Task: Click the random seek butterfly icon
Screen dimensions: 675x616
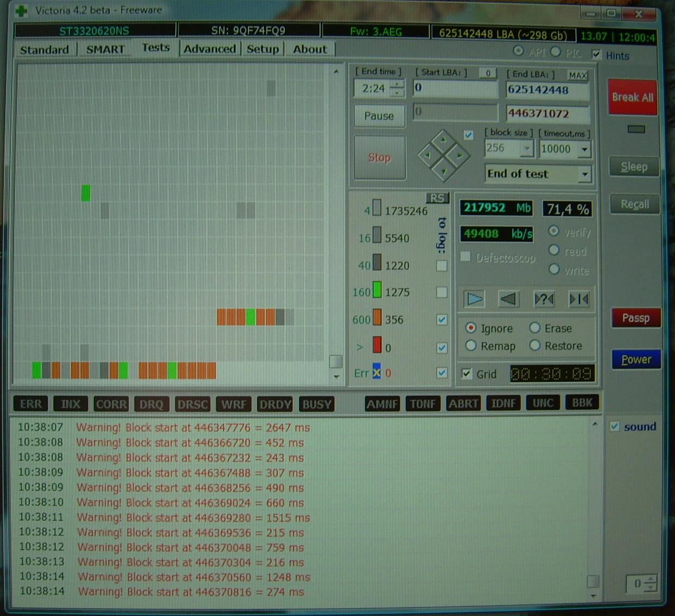Action: coord(544,299)
